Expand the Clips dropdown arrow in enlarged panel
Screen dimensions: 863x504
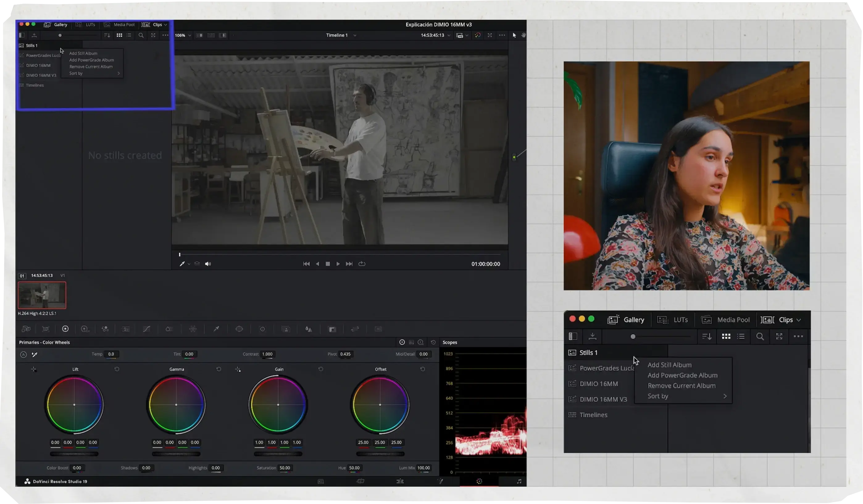[x=798, y=320]
